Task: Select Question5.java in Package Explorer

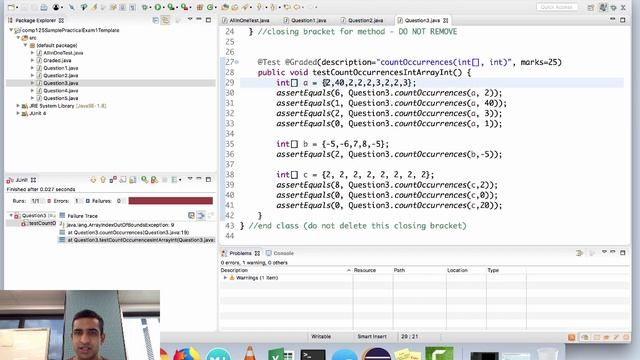Action: point(61,98)
